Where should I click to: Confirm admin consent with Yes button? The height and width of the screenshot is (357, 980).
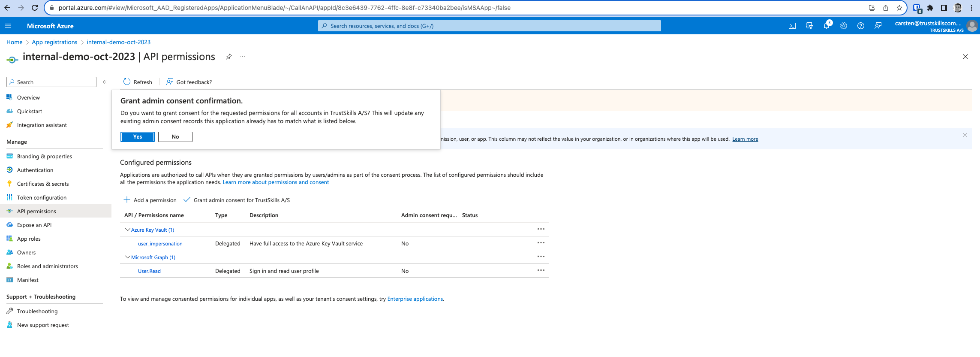[x=137, y=136]
